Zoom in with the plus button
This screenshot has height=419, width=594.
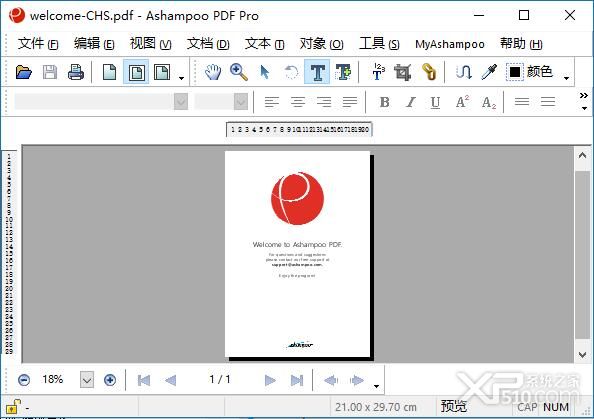[x=110, y=380]
